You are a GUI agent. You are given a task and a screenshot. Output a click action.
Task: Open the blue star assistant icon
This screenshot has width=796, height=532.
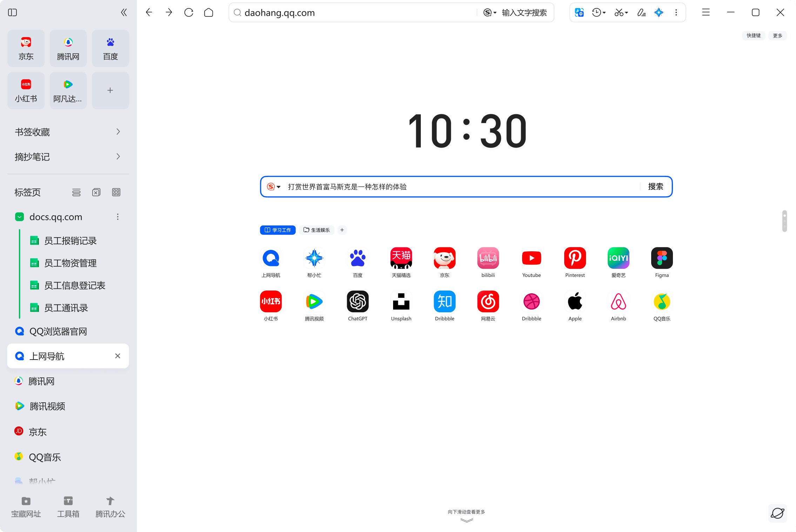tap(659, 13)
